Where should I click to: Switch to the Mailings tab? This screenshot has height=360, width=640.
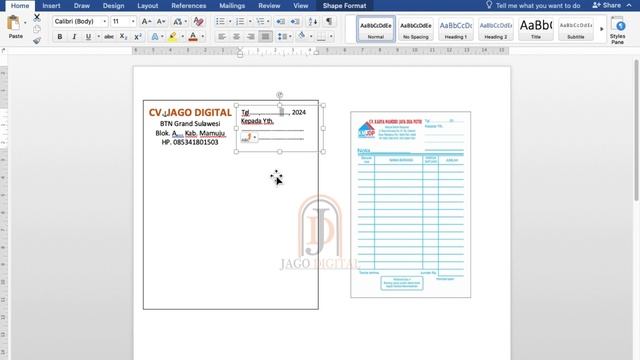click(x=232, y=6)
